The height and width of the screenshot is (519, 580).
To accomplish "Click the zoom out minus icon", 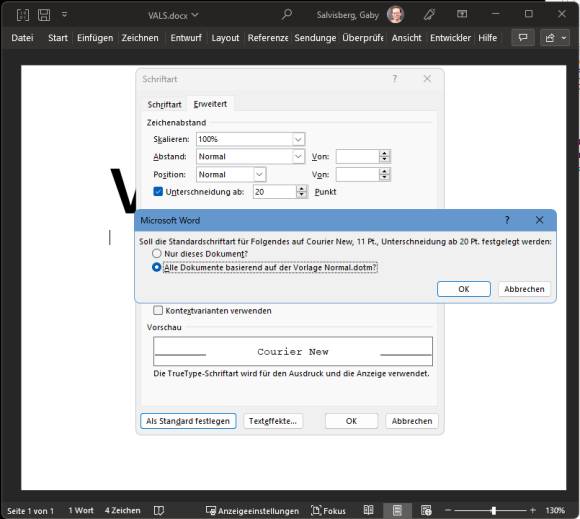I will [448, 510].
